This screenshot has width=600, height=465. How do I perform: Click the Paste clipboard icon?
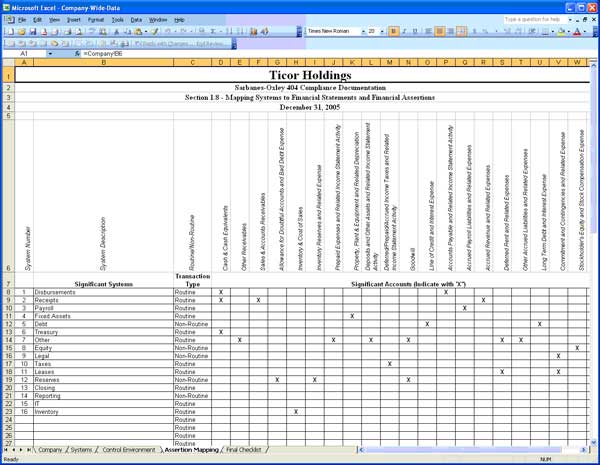(x=138, y=31)
